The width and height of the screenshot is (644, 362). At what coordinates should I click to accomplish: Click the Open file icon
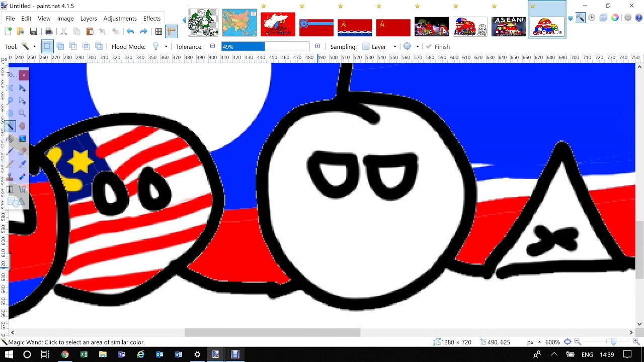(21, 31)
